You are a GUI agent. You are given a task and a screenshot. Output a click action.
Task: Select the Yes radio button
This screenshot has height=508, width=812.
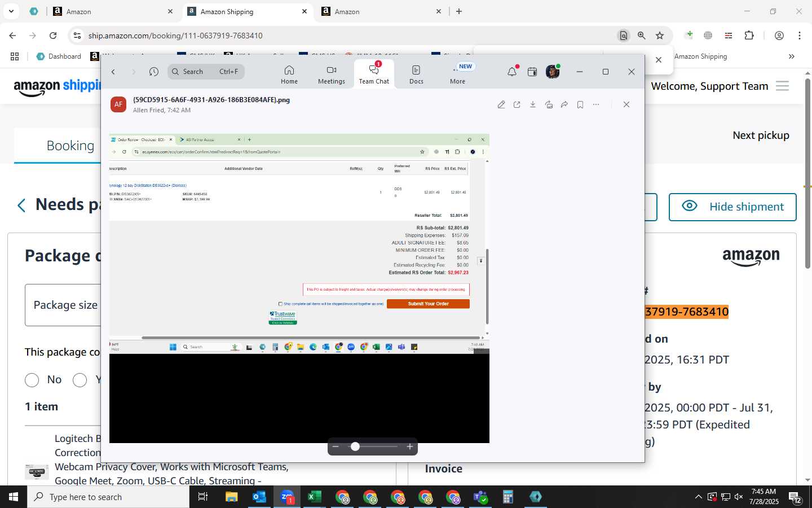80,380
